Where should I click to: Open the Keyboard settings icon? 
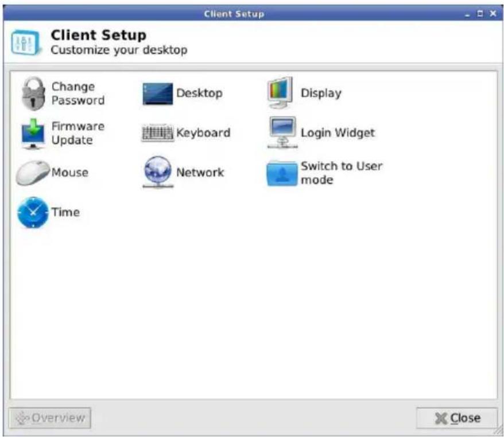[x=157, y=133]
